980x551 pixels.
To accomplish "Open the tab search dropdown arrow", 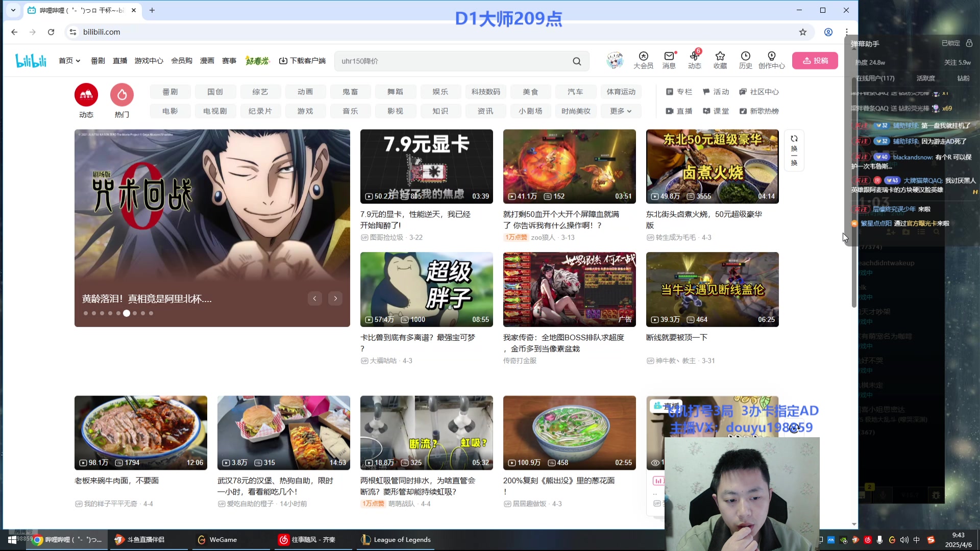I will (x=13, y=10).
